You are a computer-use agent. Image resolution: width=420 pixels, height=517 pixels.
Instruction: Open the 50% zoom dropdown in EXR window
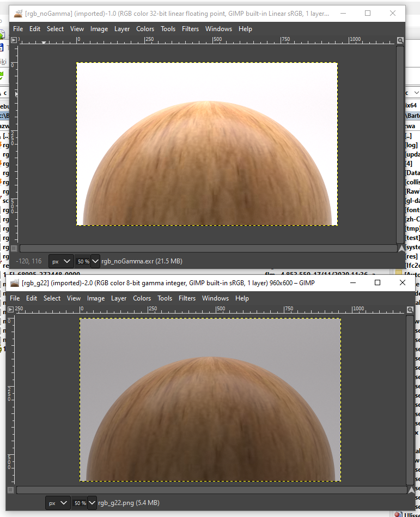(x=87, y=261)
